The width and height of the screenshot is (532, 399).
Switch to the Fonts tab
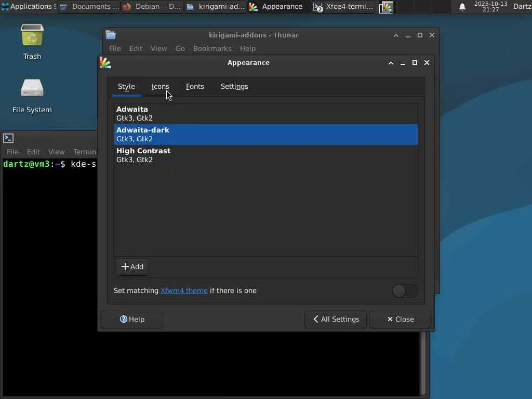tap(195, 87)
